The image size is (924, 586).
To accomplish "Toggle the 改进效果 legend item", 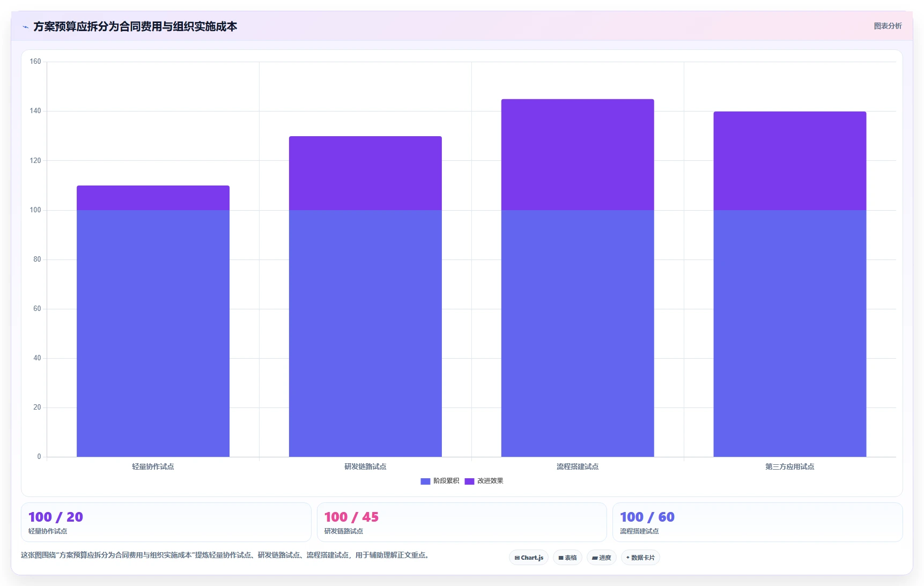I will tap(484, 481).
